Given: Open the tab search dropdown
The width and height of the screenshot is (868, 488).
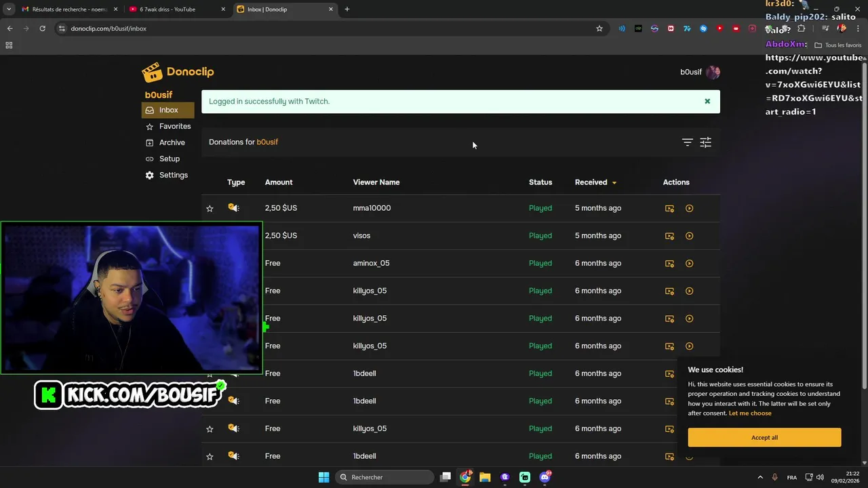Looking at the screenshot, I should (8, 9).
